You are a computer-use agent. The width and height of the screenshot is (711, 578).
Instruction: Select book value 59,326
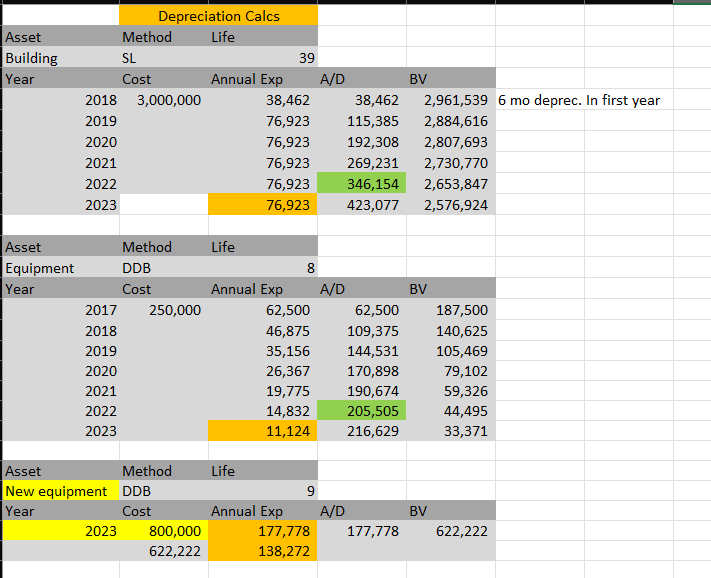click(451, 391)
